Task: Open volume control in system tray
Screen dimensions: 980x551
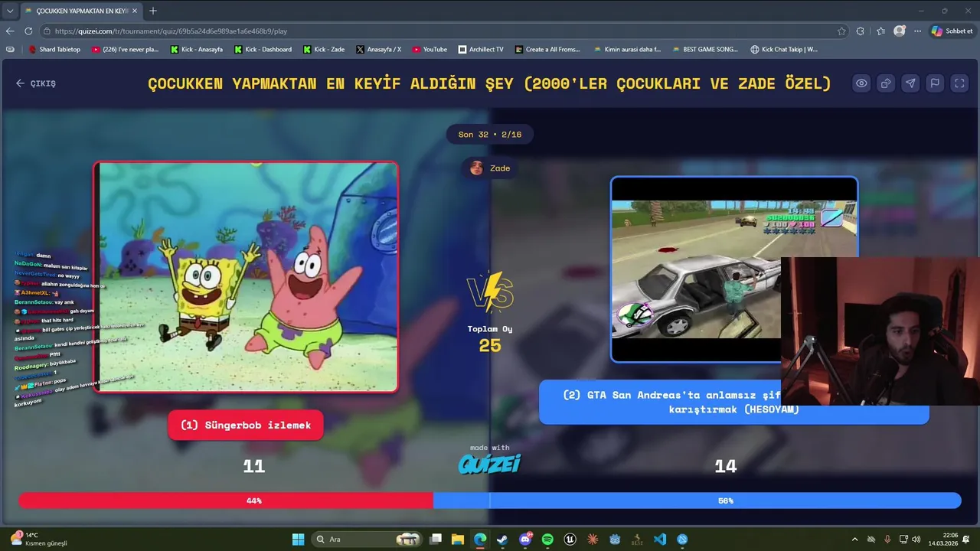Action: tap(916, 540)
